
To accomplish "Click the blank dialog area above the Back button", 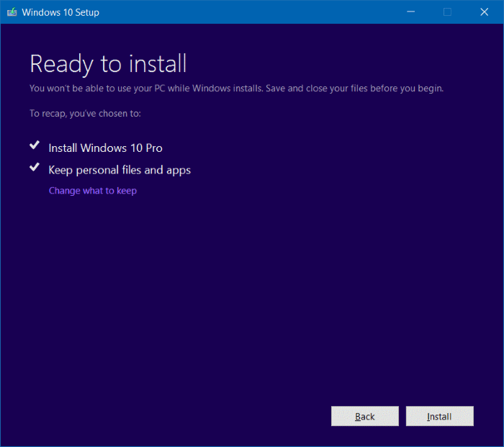I will 364,346.
